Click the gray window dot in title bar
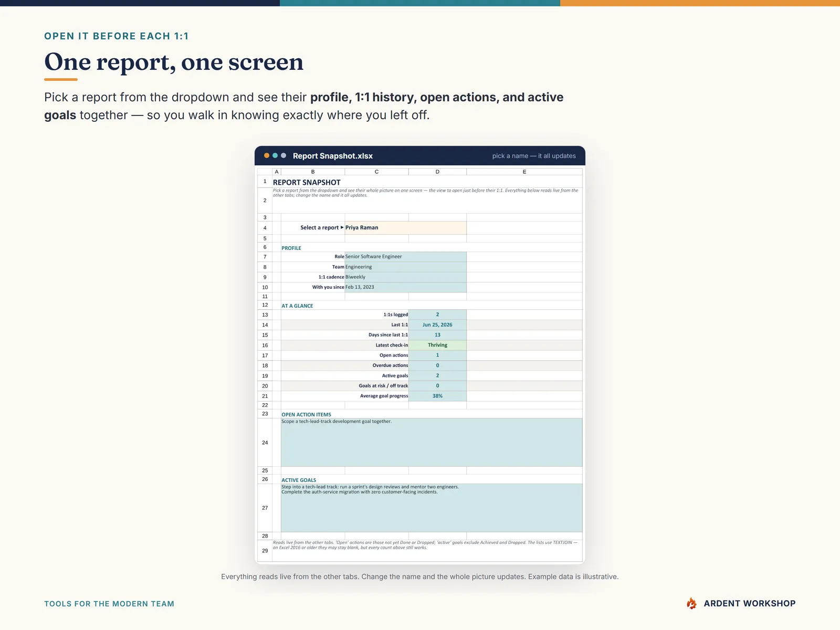 283,155
